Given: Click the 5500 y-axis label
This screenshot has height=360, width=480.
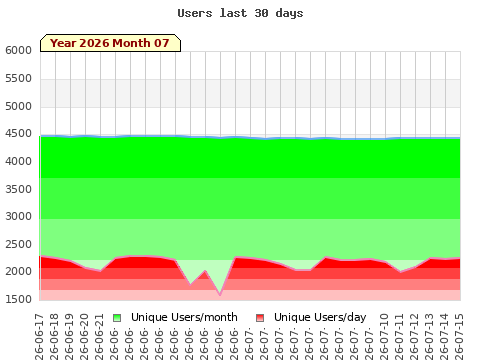Looking at the screenshot, I should coord(18,79).
